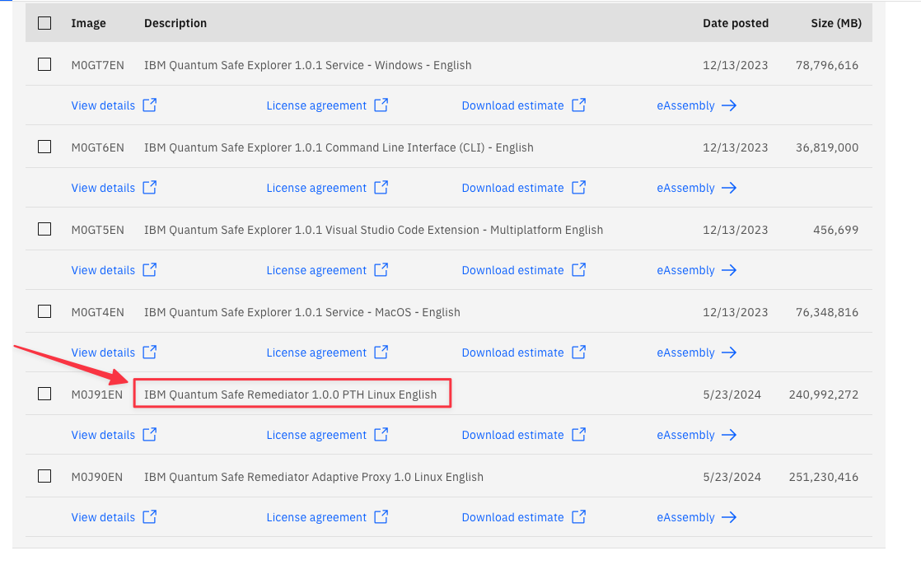Open Download estimate link for M0J90EN

tap(512, 517)
